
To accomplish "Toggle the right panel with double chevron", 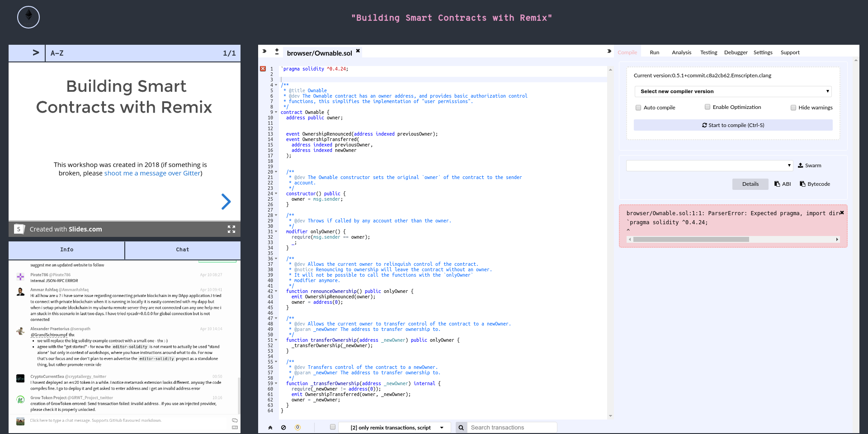I will click(609, 52).
